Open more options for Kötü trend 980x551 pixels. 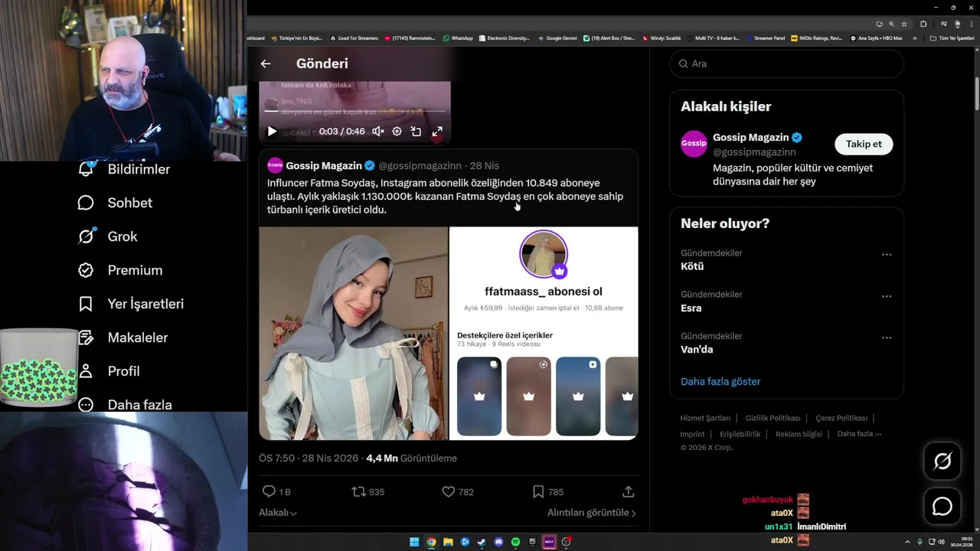[886, 255]
